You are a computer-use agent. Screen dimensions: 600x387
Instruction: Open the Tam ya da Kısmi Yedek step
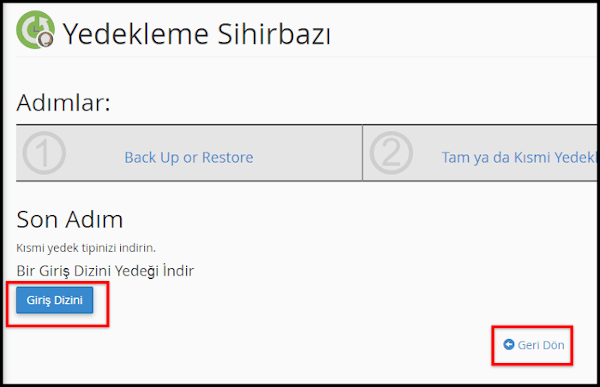pos(519,157)
